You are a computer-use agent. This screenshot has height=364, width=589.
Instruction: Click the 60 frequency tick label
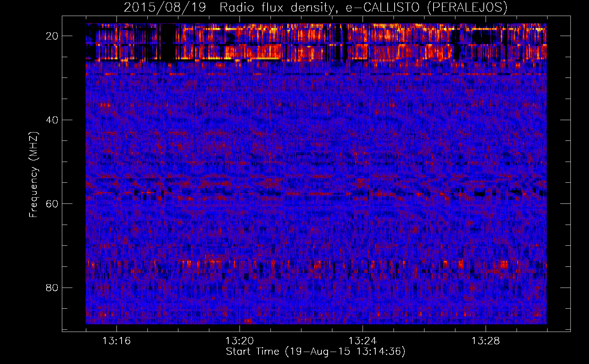click(52, 204)
